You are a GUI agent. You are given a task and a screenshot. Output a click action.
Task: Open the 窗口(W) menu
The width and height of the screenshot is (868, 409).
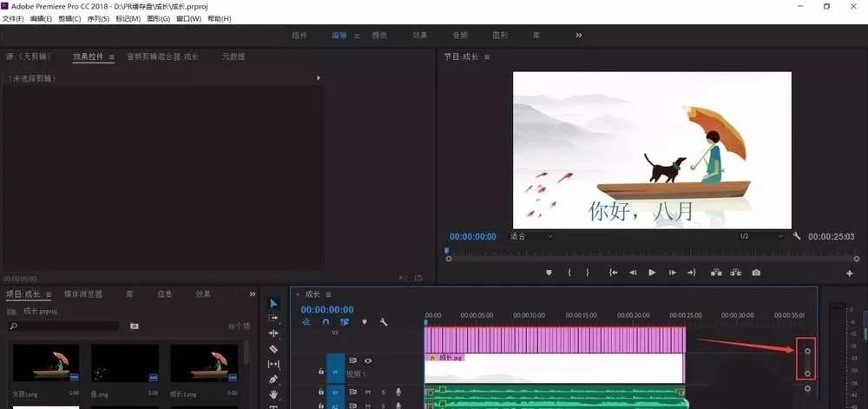point(188,19)
